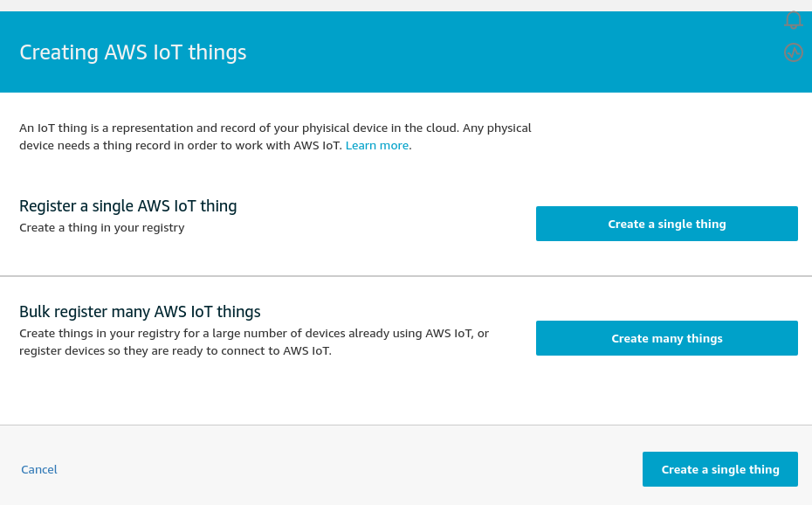This screenshot has width=812, height=505.
Task: Select Bulk register many AWS IoT things heading
Action: coord(140,312)
